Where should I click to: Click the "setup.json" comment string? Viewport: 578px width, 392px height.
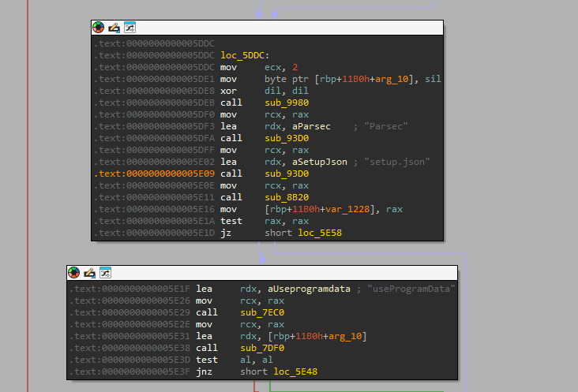(x=397, y=162)
